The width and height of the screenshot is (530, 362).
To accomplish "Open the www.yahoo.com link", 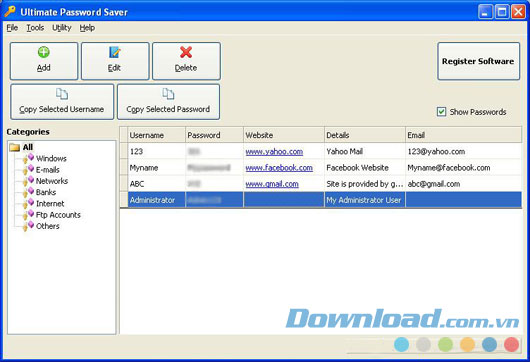I will pos(274,151).
